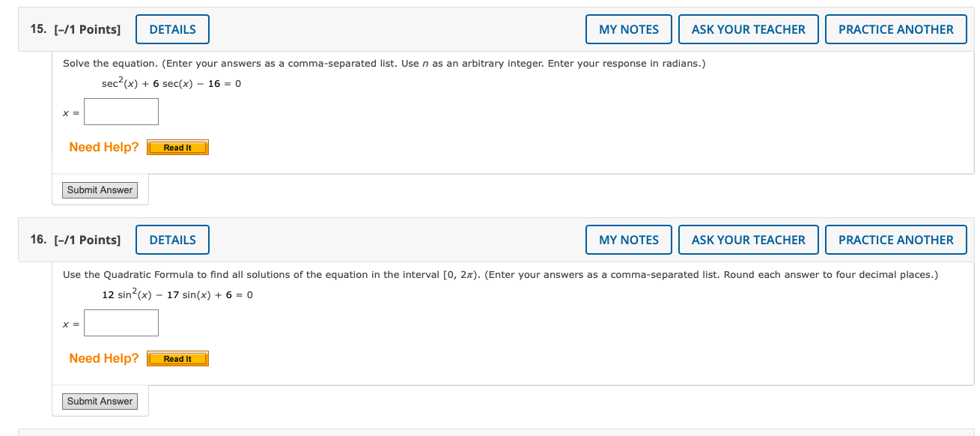Viewport: 980px width, 436px height.
Task: Click the Need Help label on question 16
Action: (103, 358)
